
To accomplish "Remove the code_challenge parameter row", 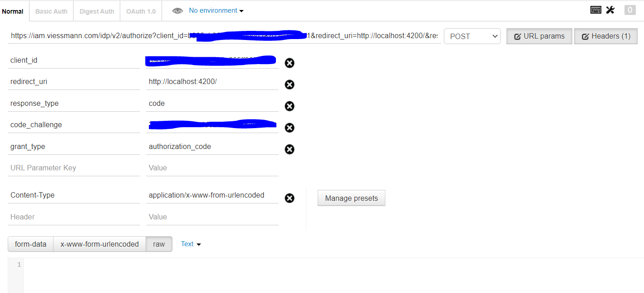I will coord(290,128).
